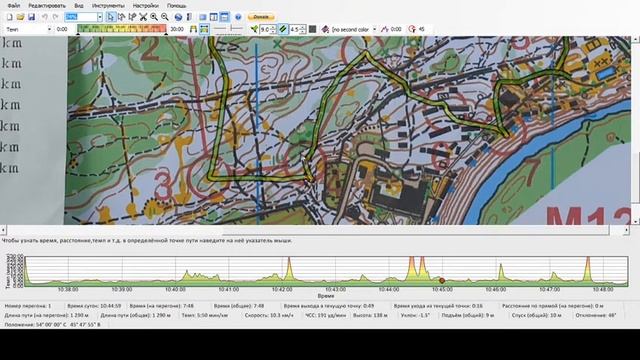The height and width of the screenshot is (360, 640).
Task: Click the Длина пути (общая) status entry
Action: pyautogui.click(x=136, y=316)
